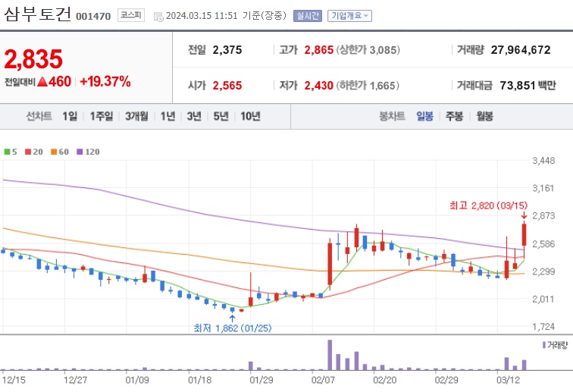The width and height of the screenshot is (573, 392).
Task: Click the red up-triangle change indicator
Action: pyautogui.click(x=42, y=82)
